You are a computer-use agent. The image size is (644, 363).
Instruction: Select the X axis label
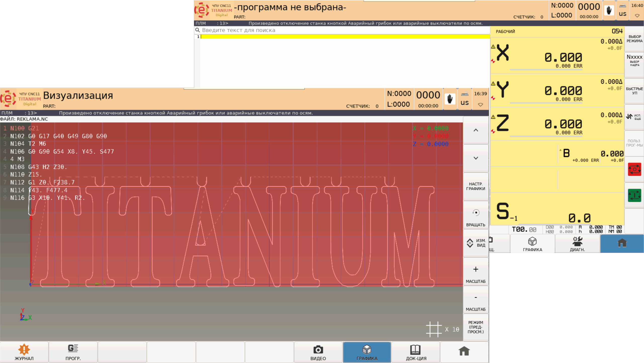click(503, 53)
